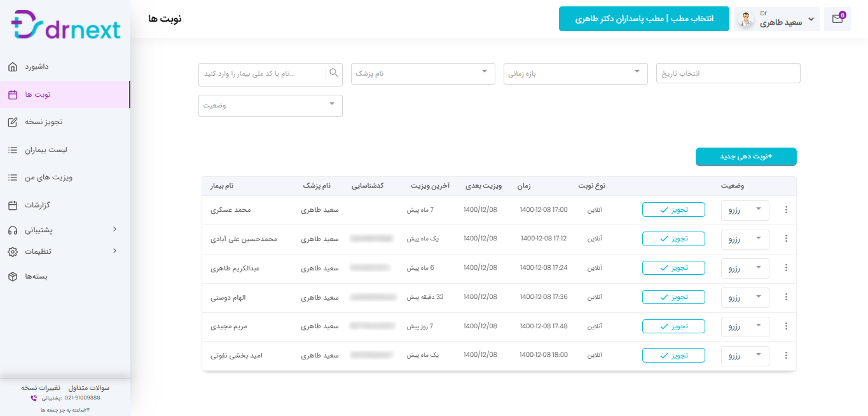Click تجویز button for الهام دوستی
Screen dimensions: 868x416
[673, 297]
